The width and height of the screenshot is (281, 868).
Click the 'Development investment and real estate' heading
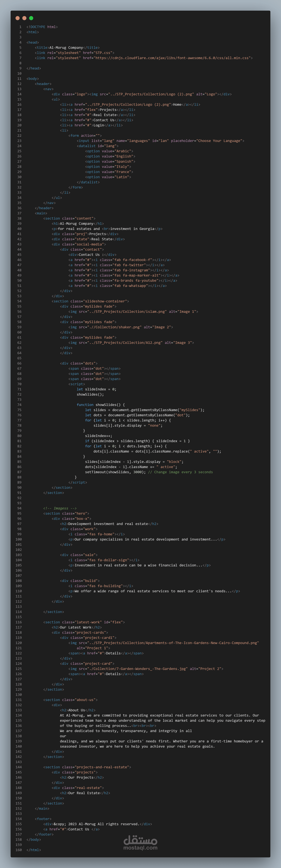point(108,524)
